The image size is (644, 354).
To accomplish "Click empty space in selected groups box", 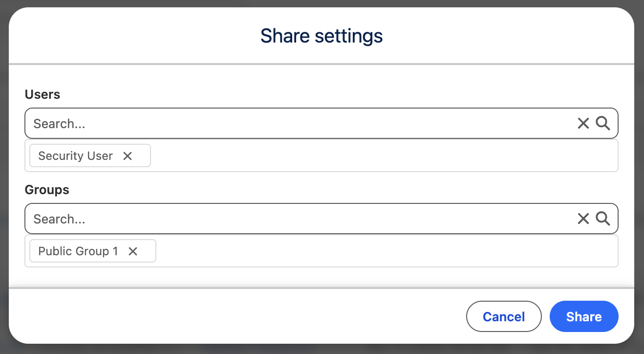I will (381, 251).
